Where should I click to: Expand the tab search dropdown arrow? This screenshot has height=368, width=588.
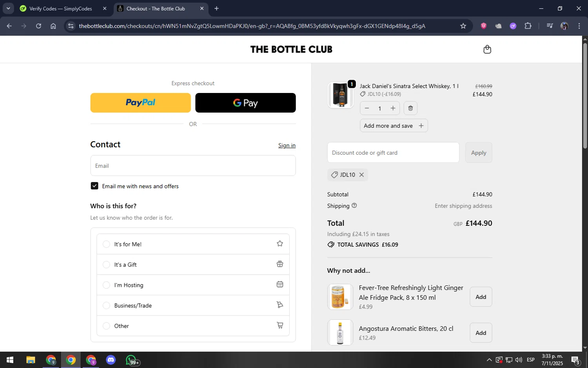coord(8,9)
